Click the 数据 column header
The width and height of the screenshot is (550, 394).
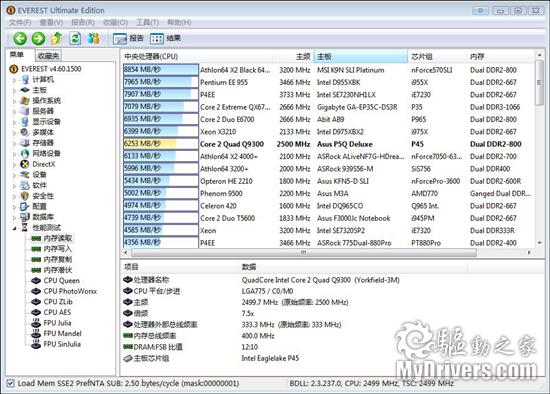click(353, 267)
